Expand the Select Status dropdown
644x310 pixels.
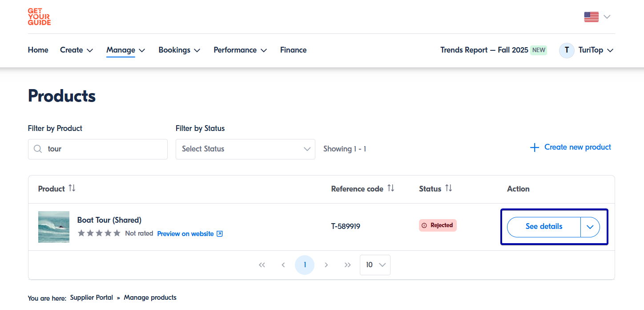(x=245, y=149)
